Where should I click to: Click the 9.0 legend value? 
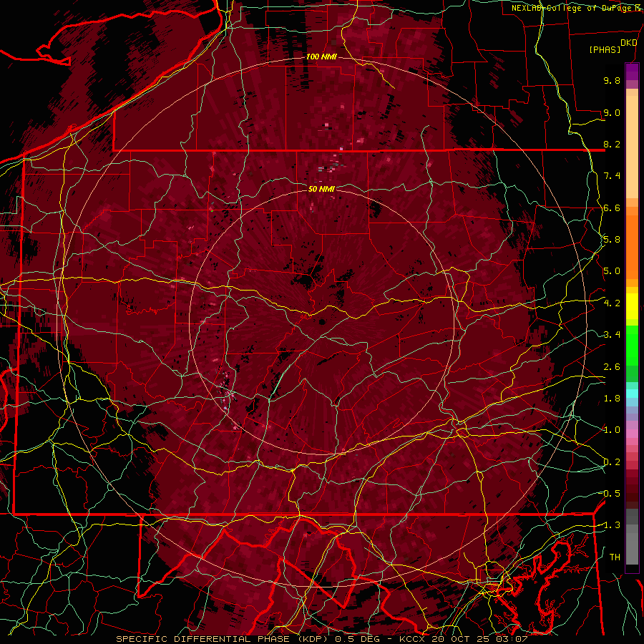point(612,112)
